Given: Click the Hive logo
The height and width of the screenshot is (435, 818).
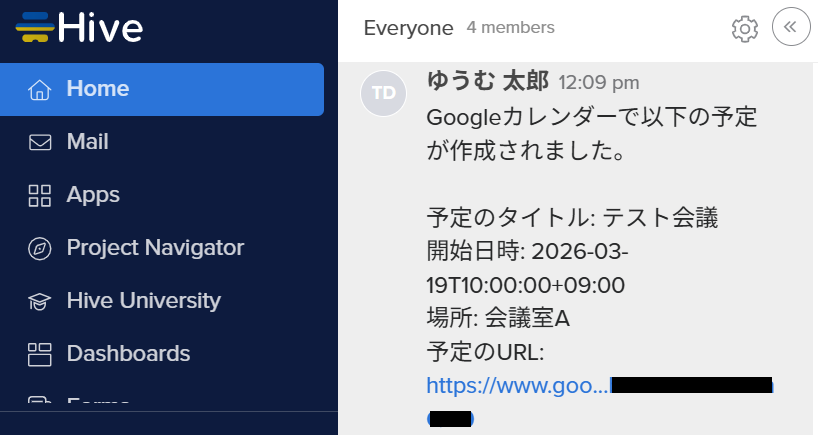Looking at the screenshot, I should click(79, 28).
